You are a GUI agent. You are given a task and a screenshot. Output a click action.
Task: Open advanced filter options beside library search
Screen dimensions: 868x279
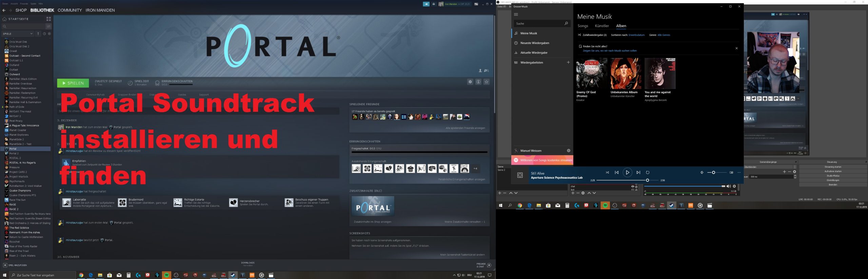[x=48, y=26]
